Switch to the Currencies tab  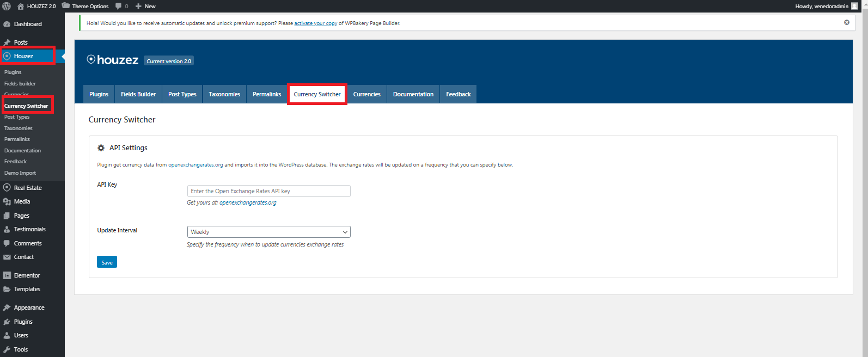pos(367,94)
